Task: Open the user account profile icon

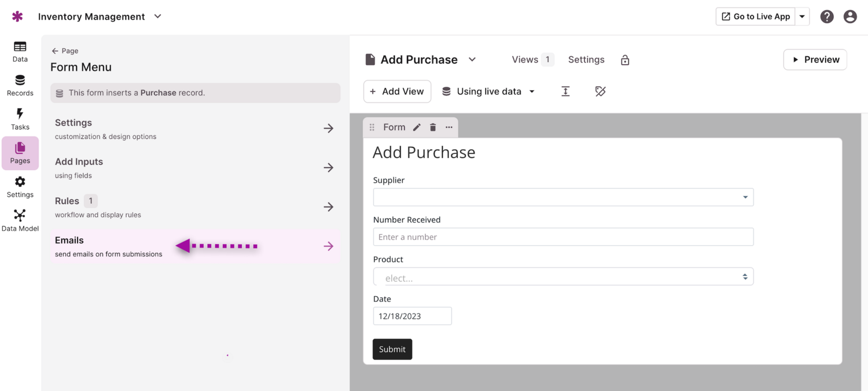Action: 850,17
